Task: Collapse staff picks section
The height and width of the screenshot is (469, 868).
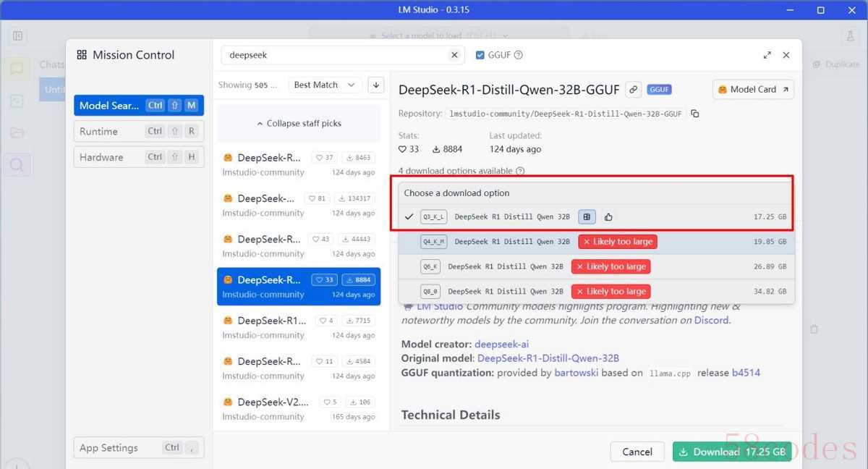Action: click(x=299, y=123)
